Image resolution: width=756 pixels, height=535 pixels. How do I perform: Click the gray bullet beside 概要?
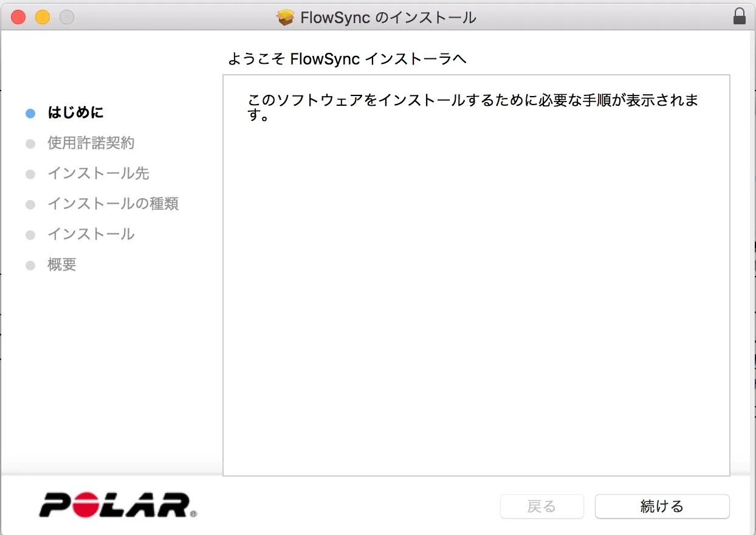(30, 265)
